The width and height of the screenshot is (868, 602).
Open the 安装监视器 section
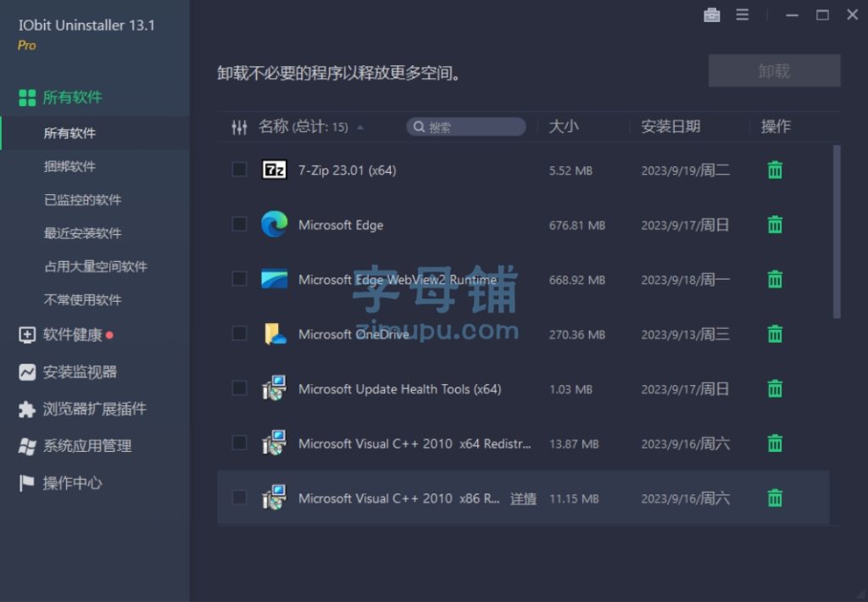click(80, 372)
